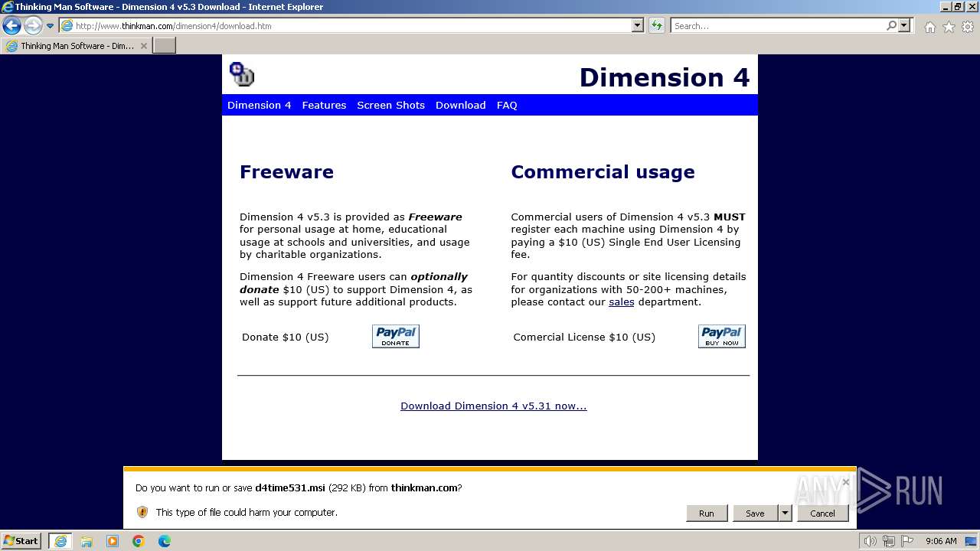
Task: Open the search provider dropdown arrow
Action: pyautogui.click(x=904, y=26)
